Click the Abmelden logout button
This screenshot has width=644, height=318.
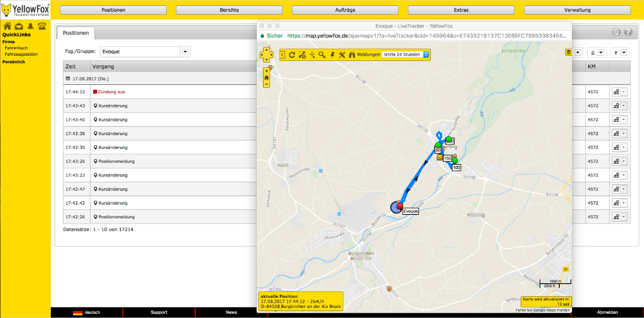607,312
